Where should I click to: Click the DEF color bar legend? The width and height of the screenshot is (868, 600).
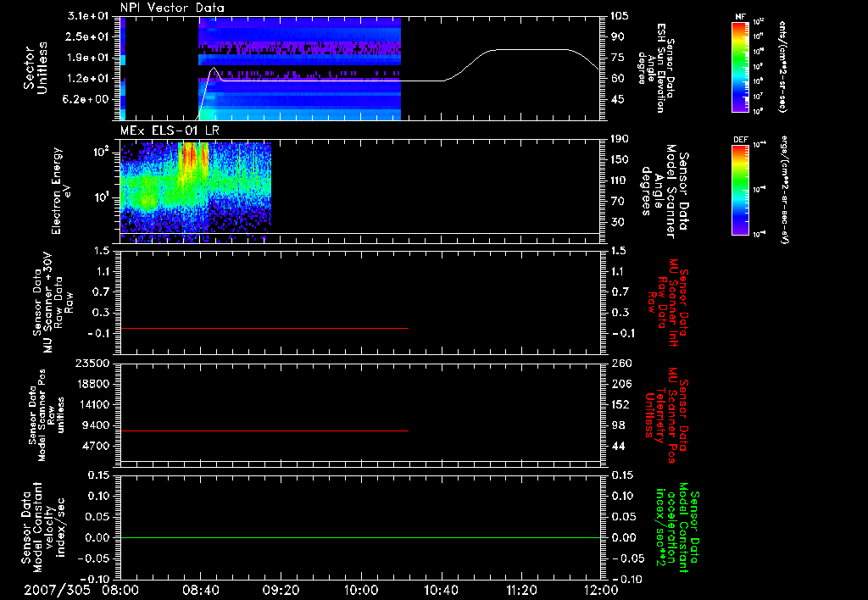741,190
